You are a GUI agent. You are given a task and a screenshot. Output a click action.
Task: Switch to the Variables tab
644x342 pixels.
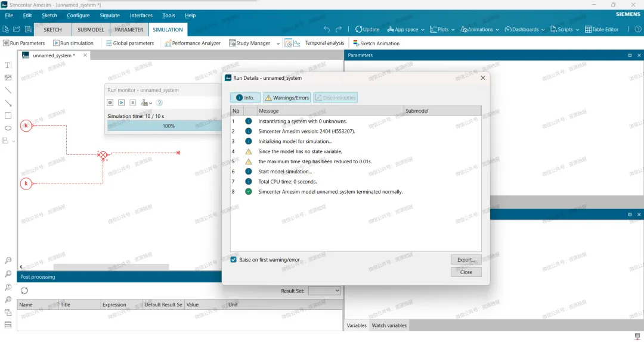point(357,325)
